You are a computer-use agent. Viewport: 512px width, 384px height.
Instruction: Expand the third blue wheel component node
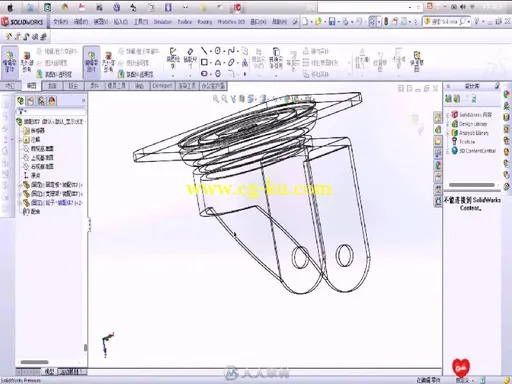tap(20, 202)
